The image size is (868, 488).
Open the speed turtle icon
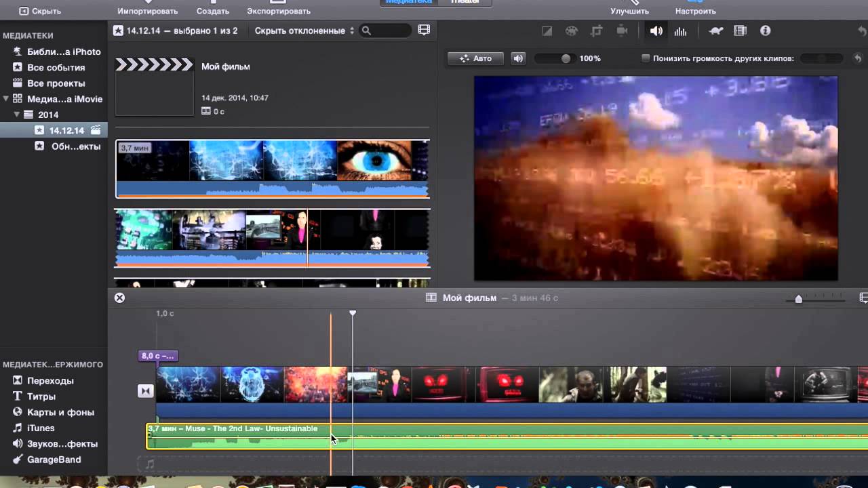pyautogui.click(x=716, y=31)
